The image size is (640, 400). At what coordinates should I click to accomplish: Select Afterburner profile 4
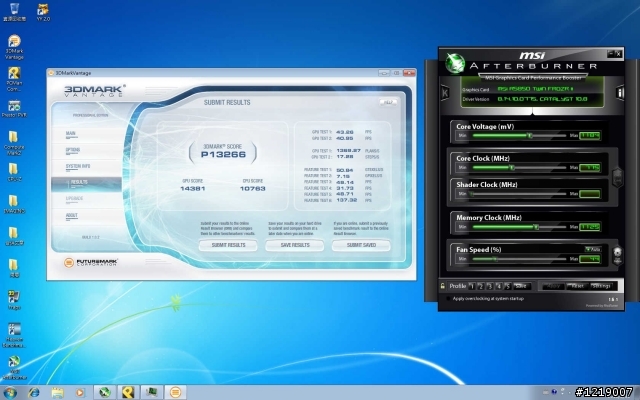pyautogui.click(x=499, y=286)
